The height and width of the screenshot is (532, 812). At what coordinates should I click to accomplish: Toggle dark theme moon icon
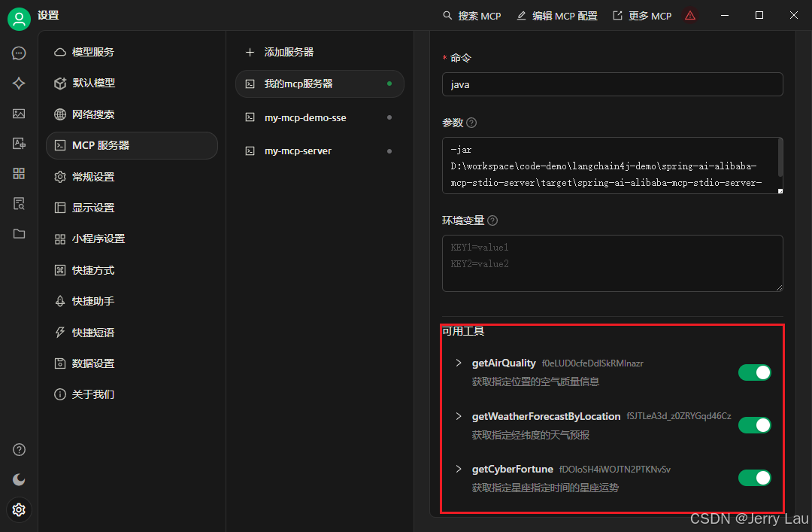click(19, 479)
